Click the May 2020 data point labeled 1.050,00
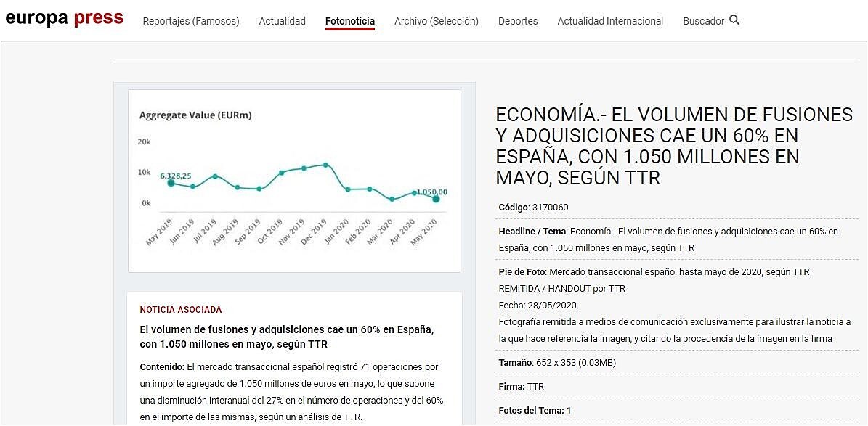 click(437, 199)
